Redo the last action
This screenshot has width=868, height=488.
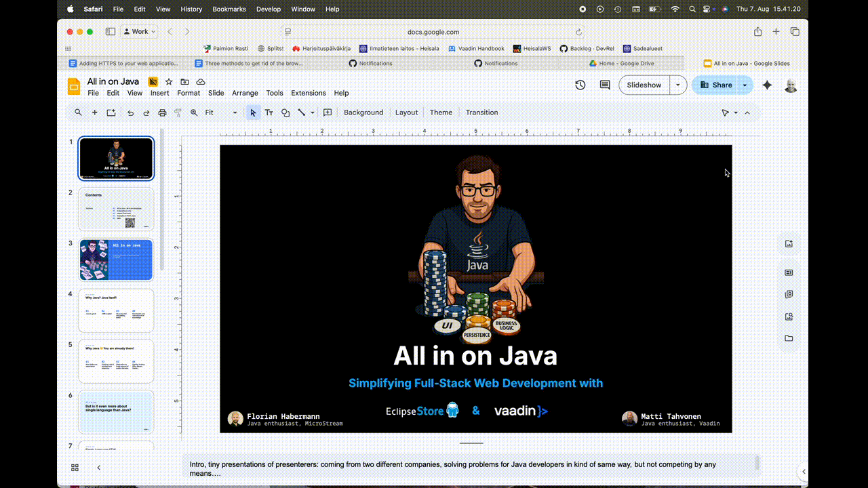click(146, 112)
